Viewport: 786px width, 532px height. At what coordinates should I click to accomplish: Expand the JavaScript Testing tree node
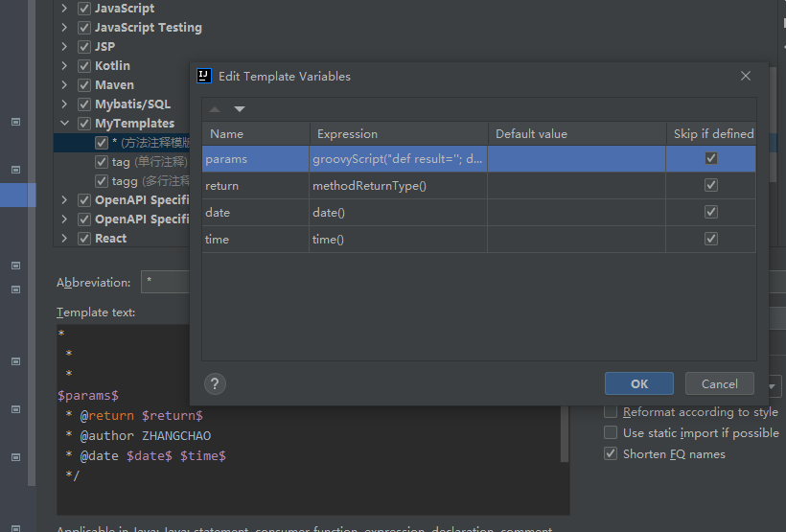click(64, 28)
